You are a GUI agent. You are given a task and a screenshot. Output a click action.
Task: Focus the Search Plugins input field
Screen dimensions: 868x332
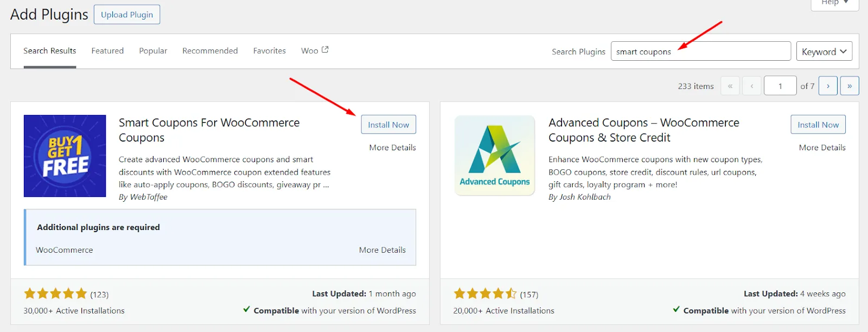point(701,52)
